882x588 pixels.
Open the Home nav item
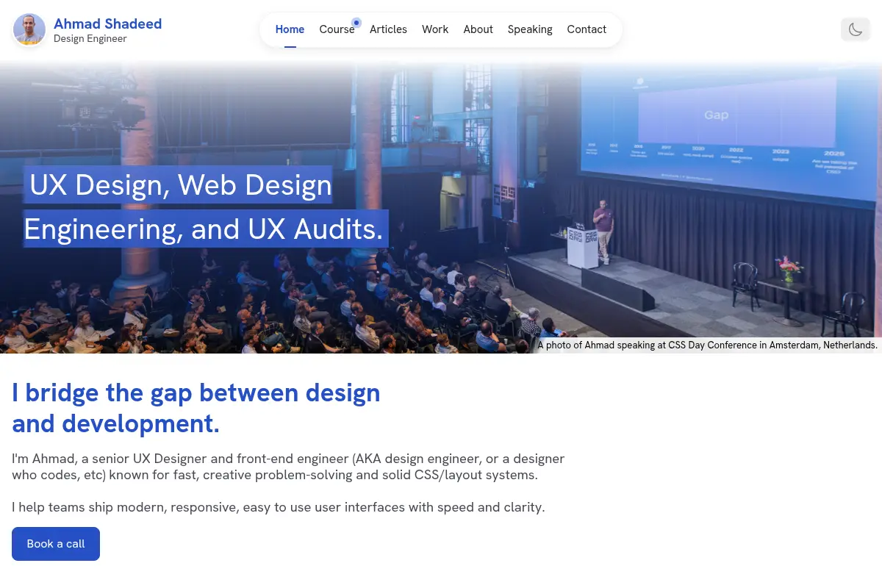290,29
